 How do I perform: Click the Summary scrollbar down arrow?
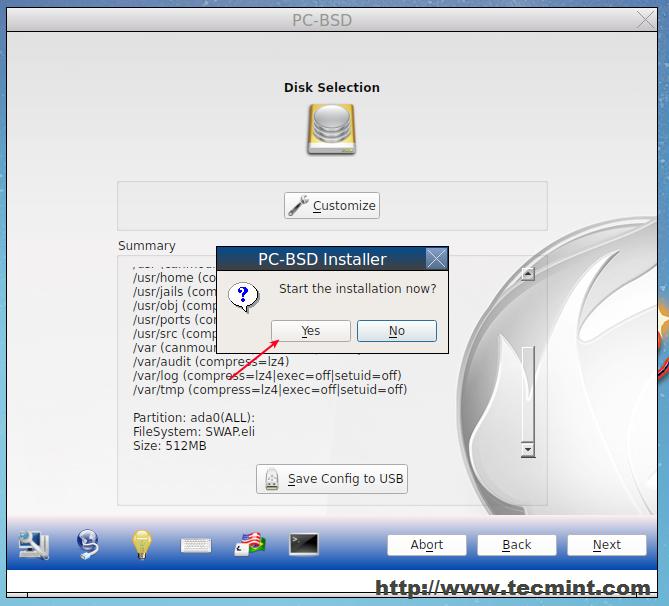[x=528, y=449]
